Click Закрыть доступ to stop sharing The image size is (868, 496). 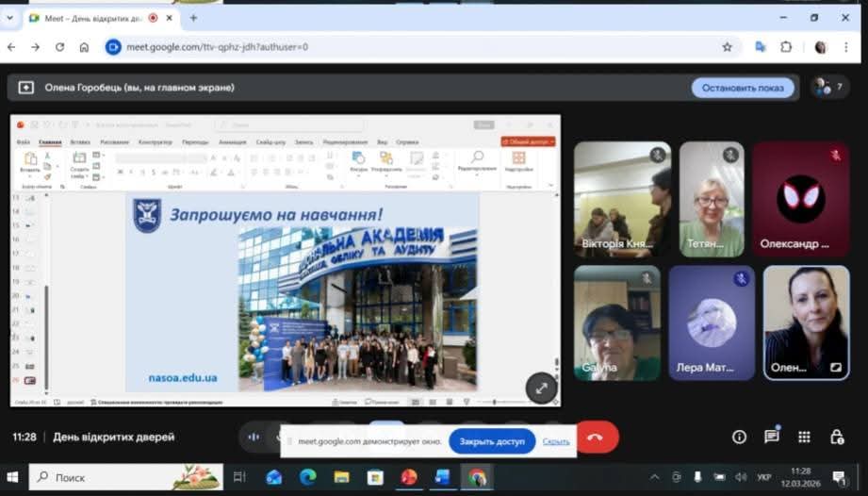click(x=492, y=440)
